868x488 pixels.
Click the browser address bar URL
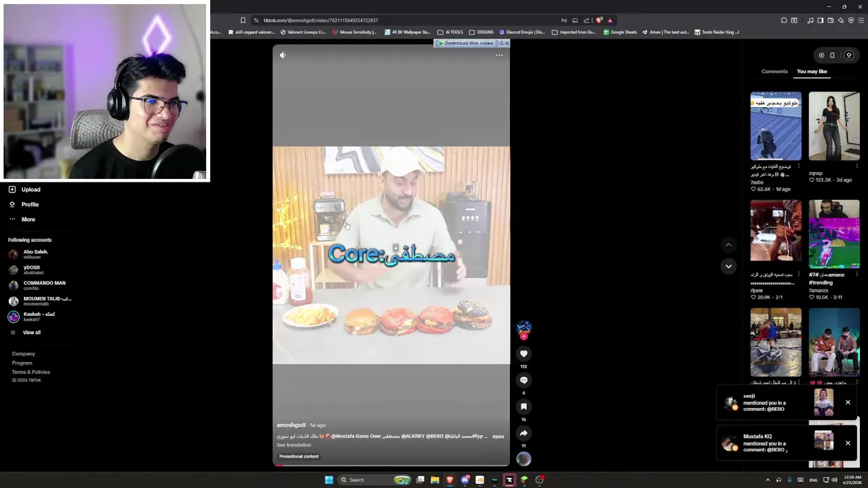pyautogui.click(x=321, y=20)
